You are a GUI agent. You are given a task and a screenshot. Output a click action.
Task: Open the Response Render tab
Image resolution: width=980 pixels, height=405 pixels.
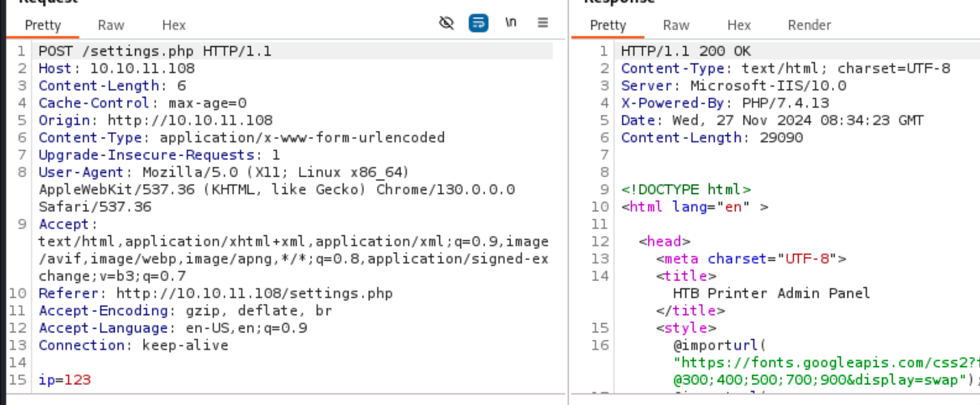(x=809, y=25)
